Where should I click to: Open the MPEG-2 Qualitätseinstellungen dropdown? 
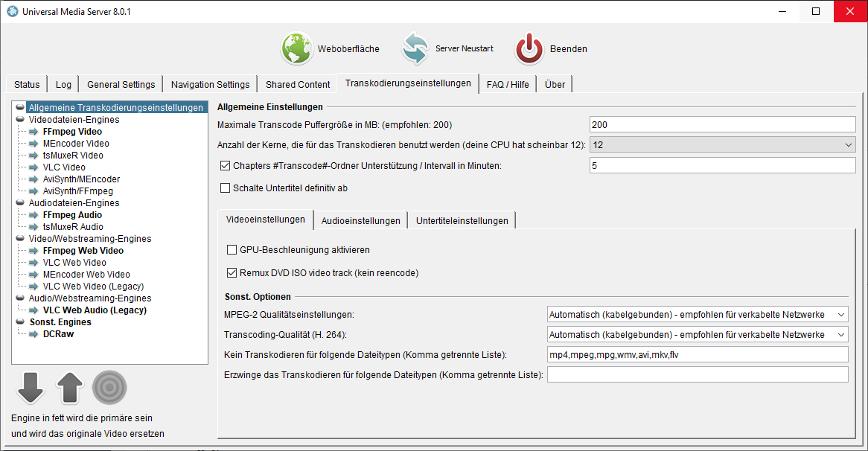tap(698, 315)
